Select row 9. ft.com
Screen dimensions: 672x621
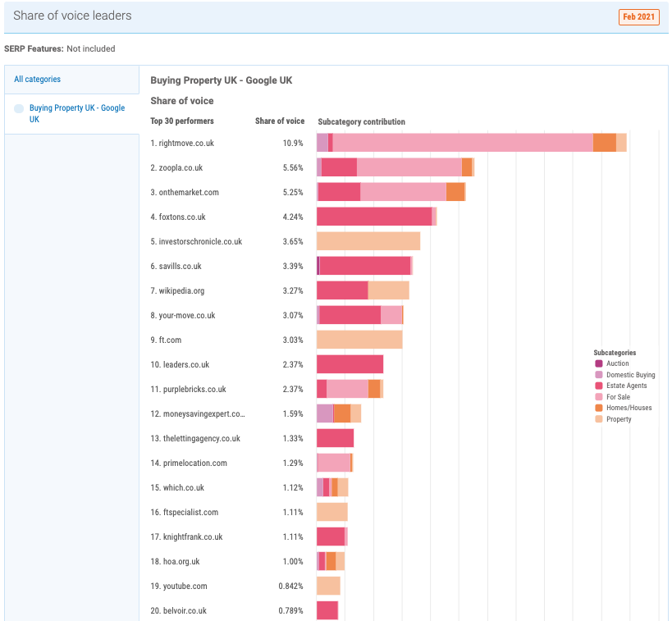tap(166, 340)
